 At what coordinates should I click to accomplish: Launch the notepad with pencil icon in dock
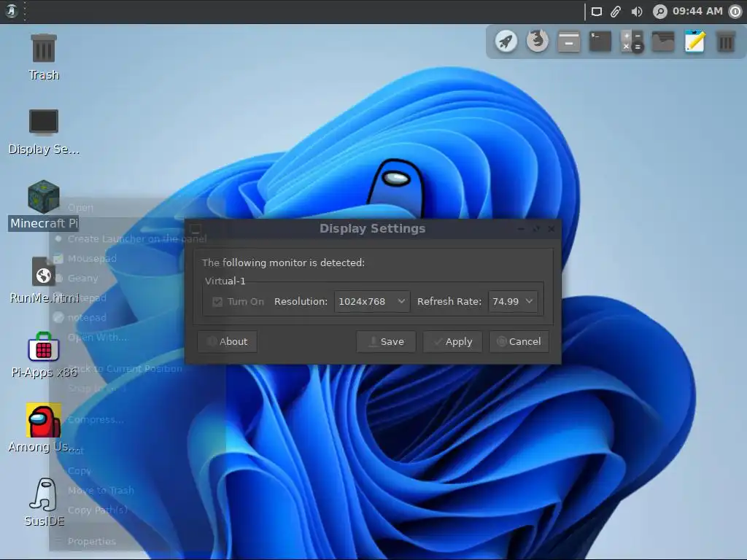694,41
